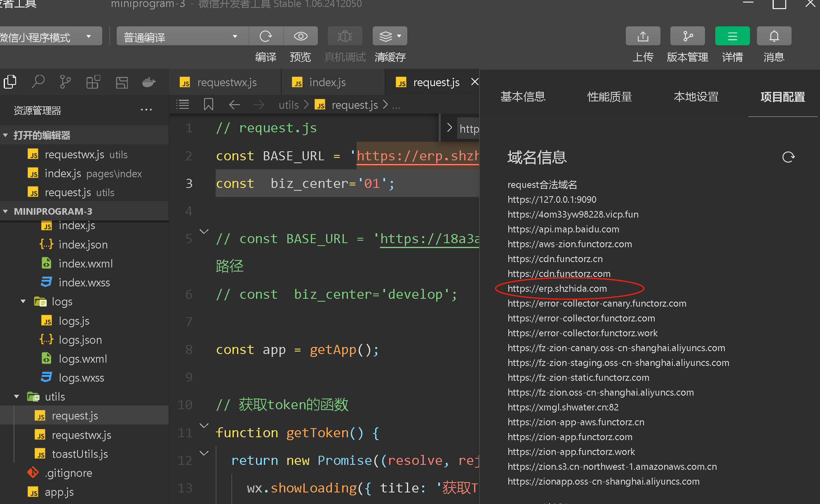This screenshot has width=820, height=504.
Task: Collapse the logs folder
Action: [23, 302]
